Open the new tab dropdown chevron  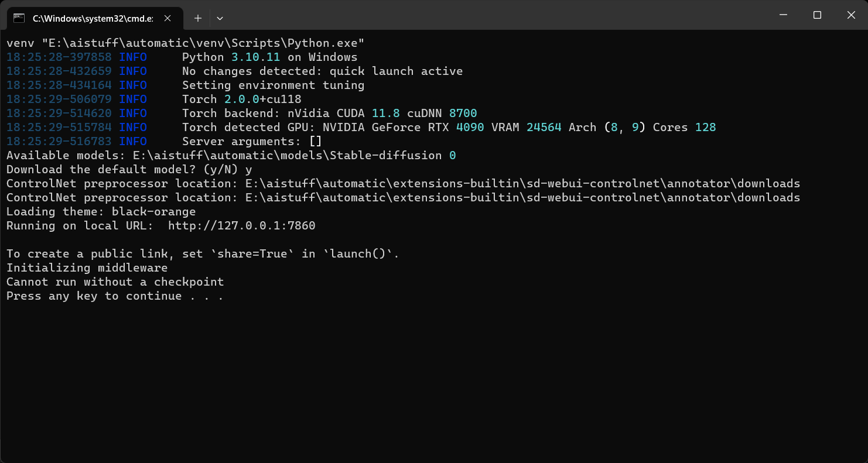[x=220, y=18]
